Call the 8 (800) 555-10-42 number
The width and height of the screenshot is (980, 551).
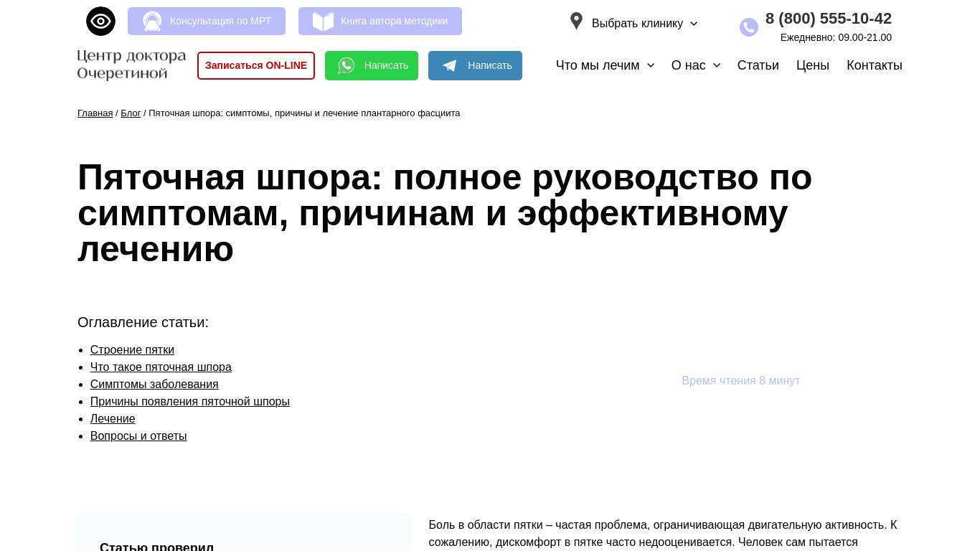(x=828, y=19)
